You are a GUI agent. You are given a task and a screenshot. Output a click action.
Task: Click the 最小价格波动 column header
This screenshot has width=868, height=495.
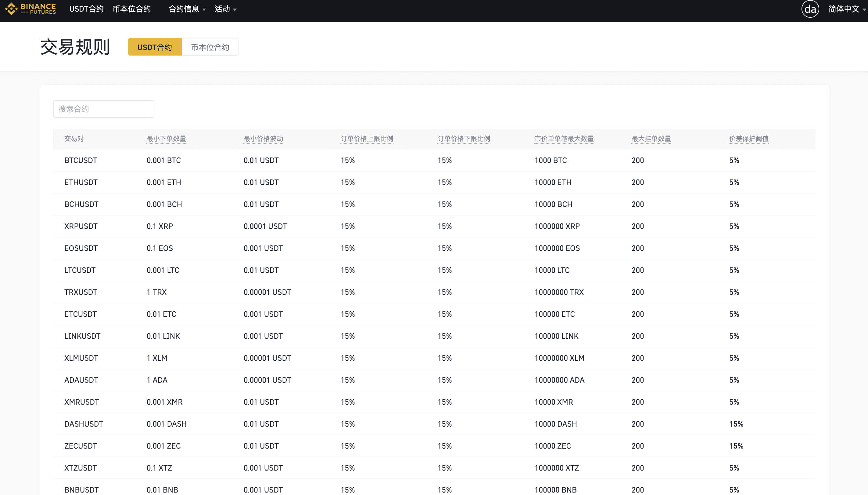(263, 139)
